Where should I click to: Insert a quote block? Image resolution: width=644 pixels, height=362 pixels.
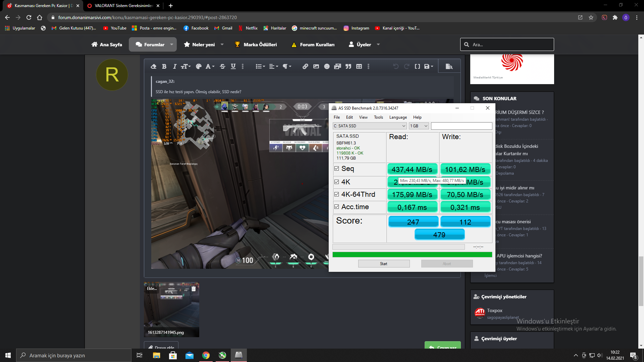pos(348,66)
